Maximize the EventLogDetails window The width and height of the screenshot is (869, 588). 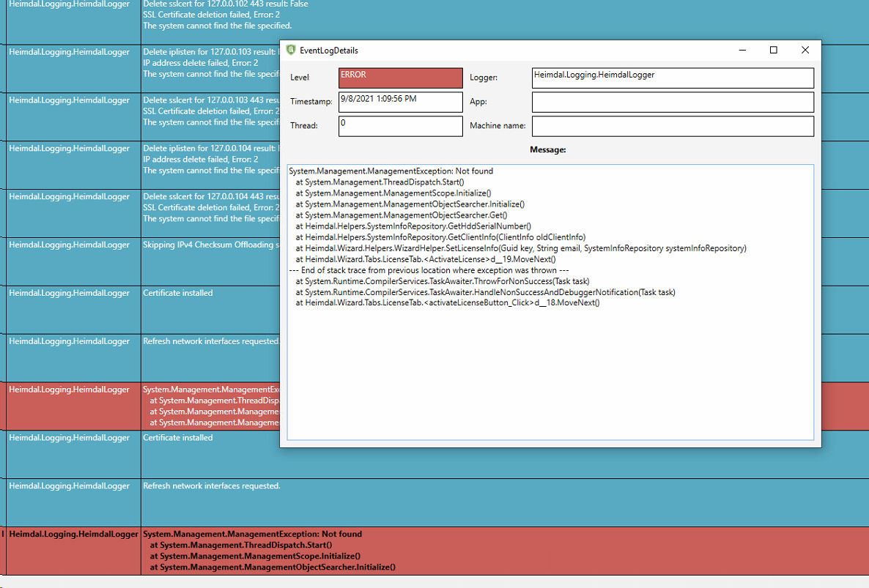pos(774,50)
